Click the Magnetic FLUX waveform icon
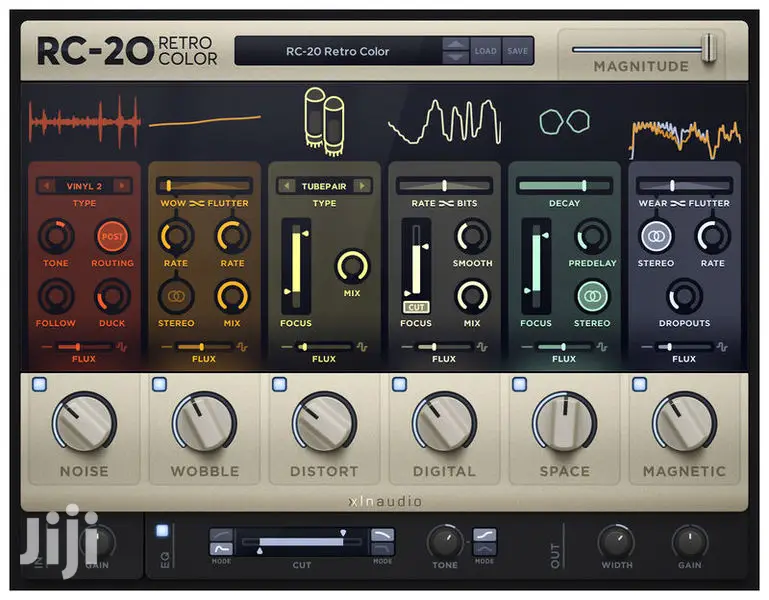This screenshot has width=769, height=600. [722, 347]
